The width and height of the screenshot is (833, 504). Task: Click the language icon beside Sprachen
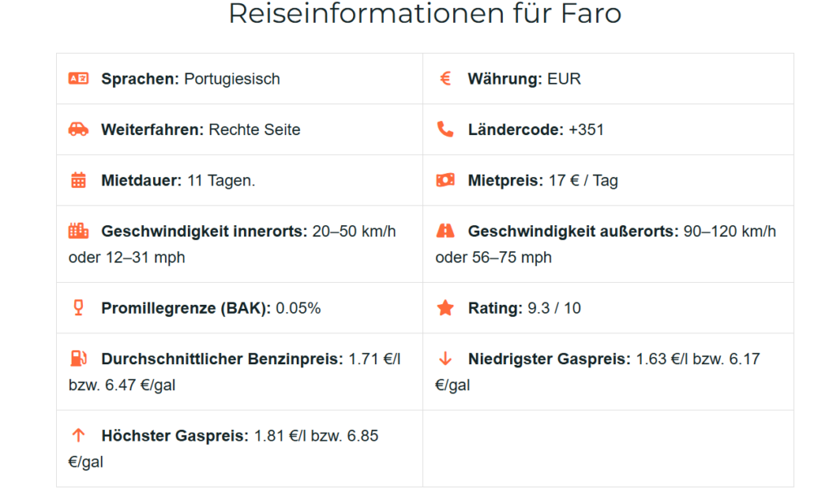(78, 79)
